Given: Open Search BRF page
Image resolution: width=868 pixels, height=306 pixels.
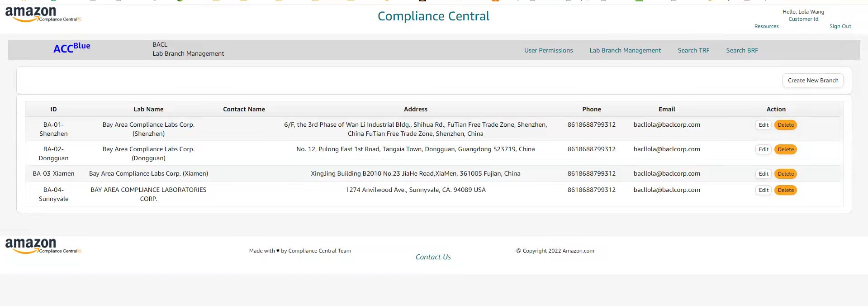Looking at the screenshot, I should point(742,50).
